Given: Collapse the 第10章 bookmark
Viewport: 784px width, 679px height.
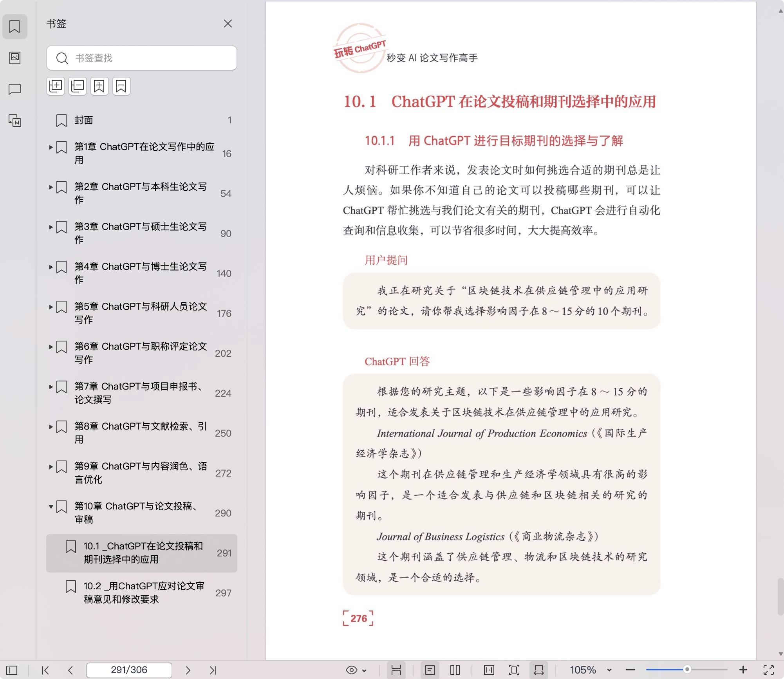Looking at the screenshot, I should (51, 507).
